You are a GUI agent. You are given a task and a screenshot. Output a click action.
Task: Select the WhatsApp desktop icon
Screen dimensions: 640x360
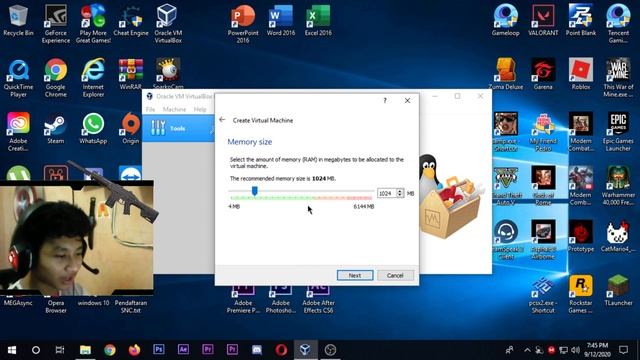pyautogui.click(x=93, y=128)
